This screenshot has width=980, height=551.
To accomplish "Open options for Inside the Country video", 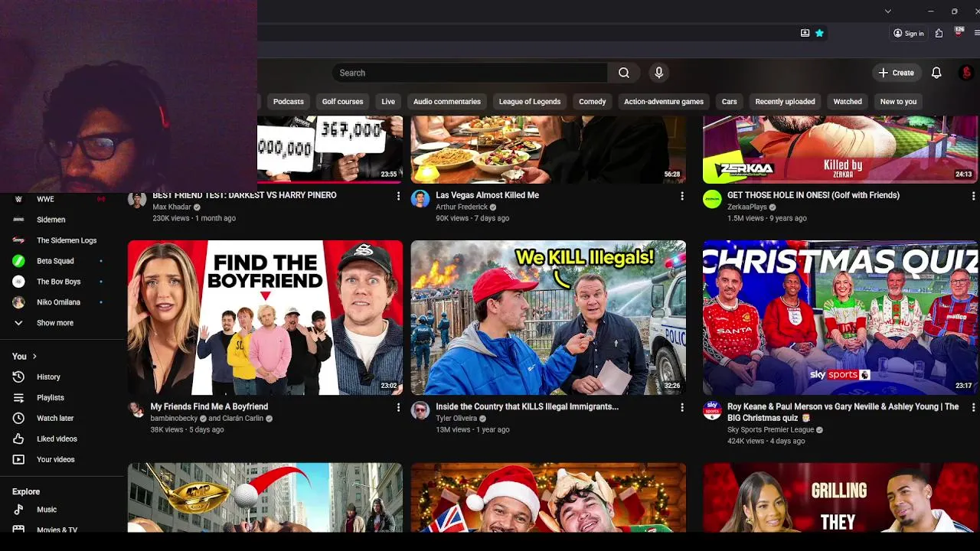I will (681, 408).
